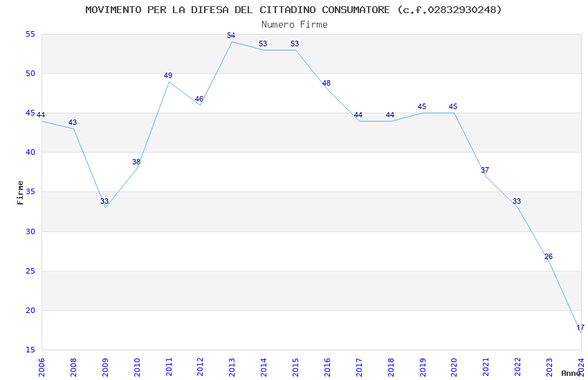Screen dimensions: 588x380
Task: Select the y-axis tick label 20
Action: click(x=30, y=310)
